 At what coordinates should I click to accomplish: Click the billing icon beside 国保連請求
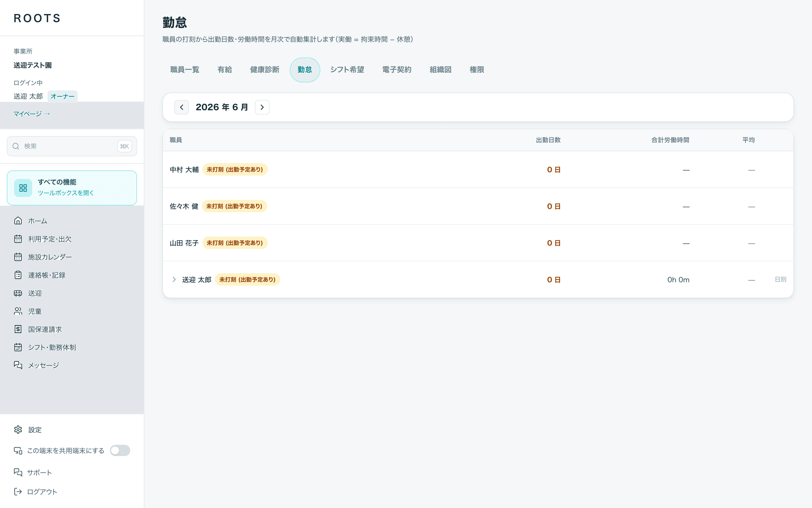point(18,329)
